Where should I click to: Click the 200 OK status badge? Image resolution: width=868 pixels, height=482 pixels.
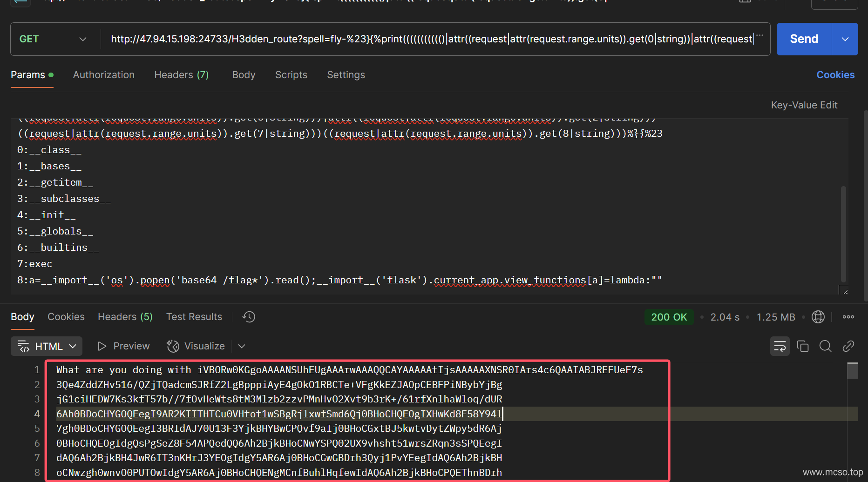[669, 317]
